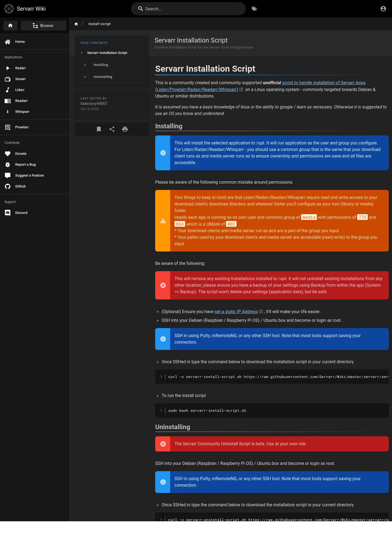Open the user account icon
Viewport: 392px width, 545px height.
(383, 9)
